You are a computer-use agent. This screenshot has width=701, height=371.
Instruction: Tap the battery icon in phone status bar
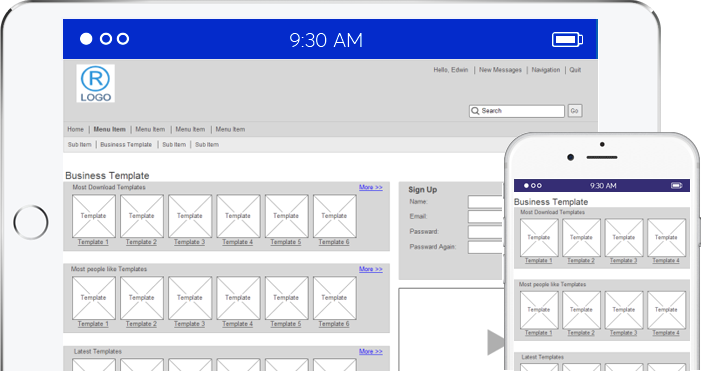pos(676,186)
